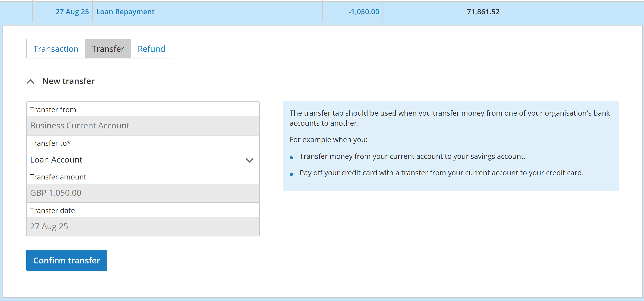Select the Transfer tab

pyautogui.click(x=108, y=49)
